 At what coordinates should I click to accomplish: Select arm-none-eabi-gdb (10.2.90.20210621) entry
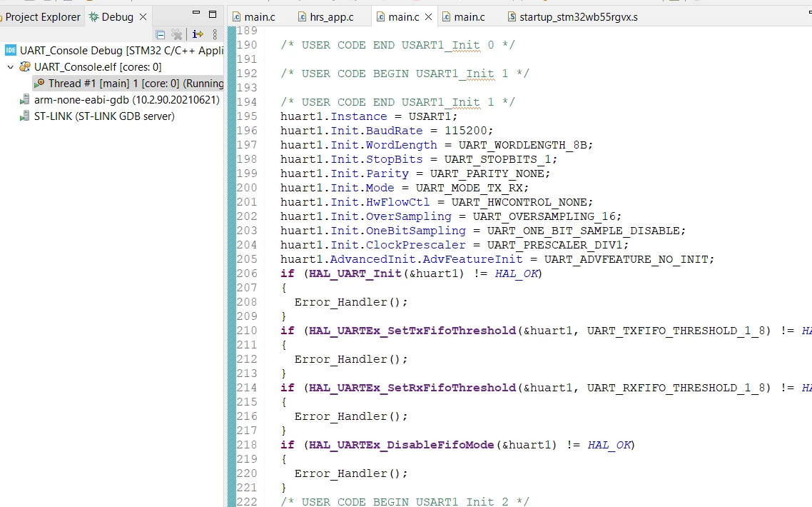click(127, 99)
